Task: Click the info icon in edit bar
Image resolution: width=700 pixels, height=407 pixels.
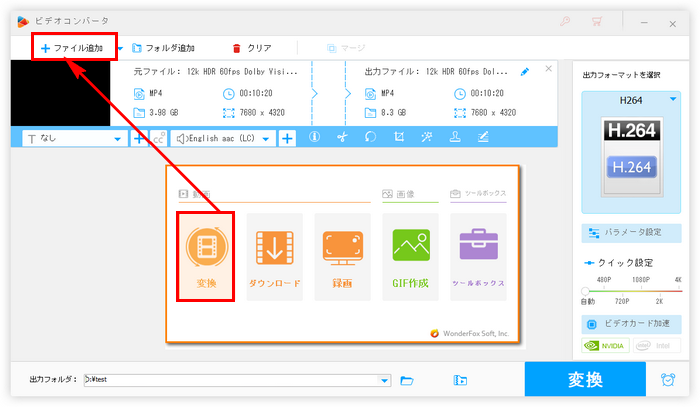Action: (x=314, y=138)
